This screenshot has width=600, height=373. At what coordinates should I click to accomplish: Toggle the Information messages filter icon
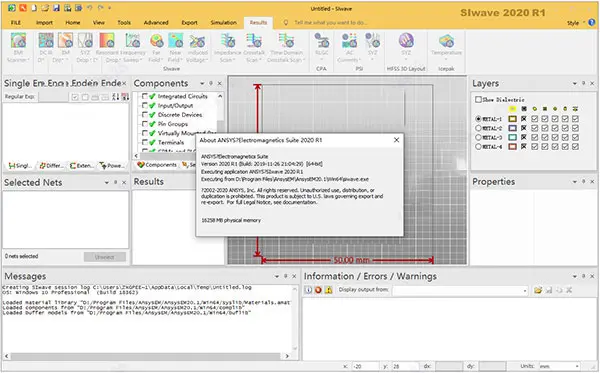308,290
